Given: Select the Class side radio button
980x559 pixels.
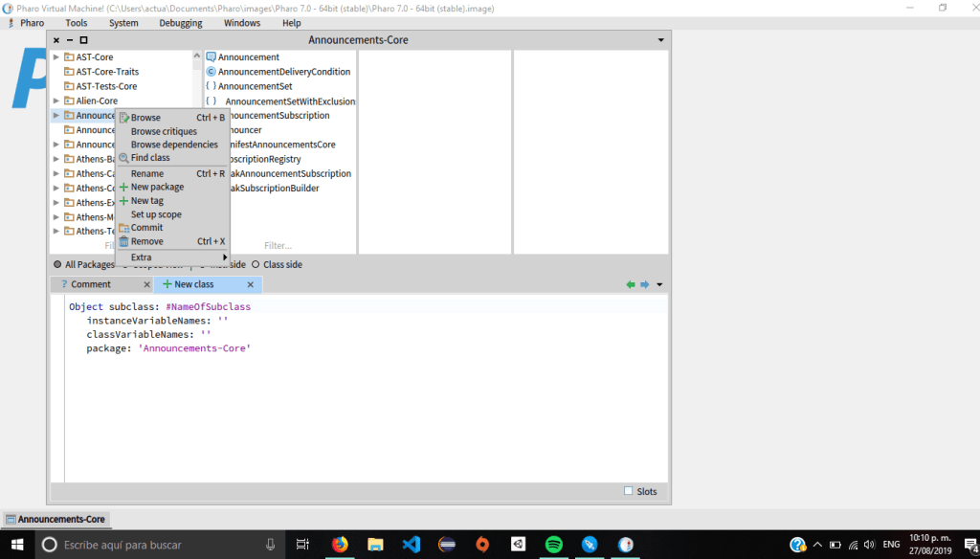Looking at the screenshot, I should click(x=256, y=264).
